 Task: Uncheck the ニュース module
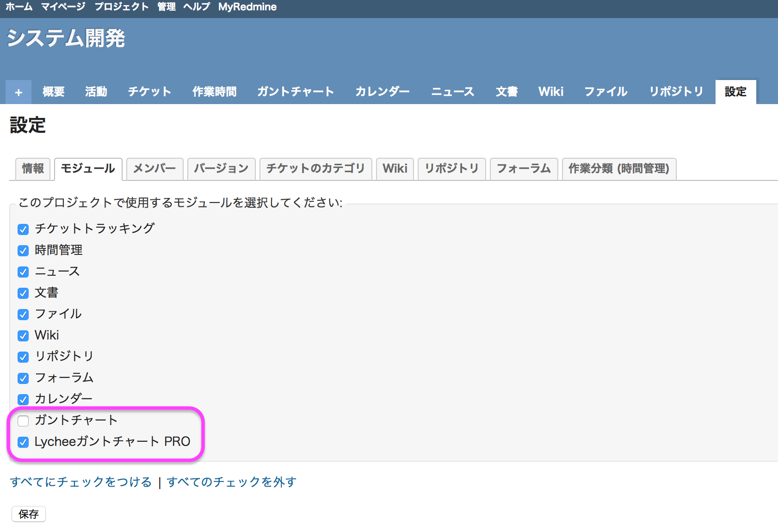(x=23, y=272)
